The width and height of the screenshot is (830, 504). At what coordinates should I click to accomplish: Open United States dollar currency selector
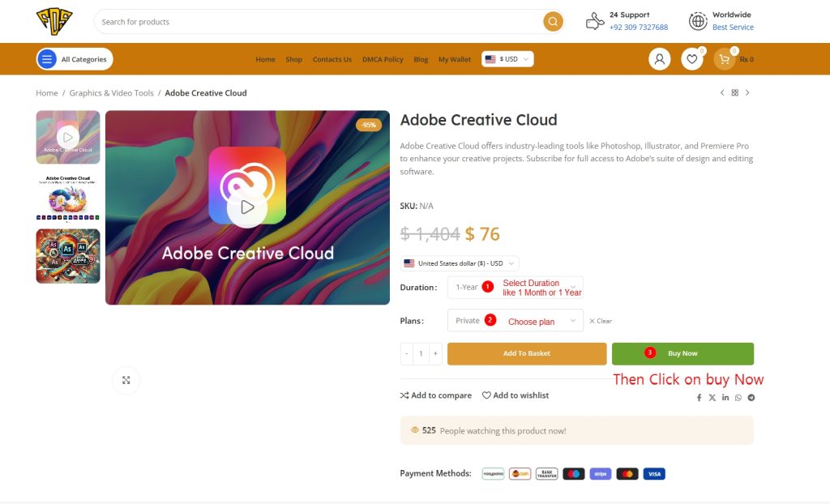click(460, 263)
